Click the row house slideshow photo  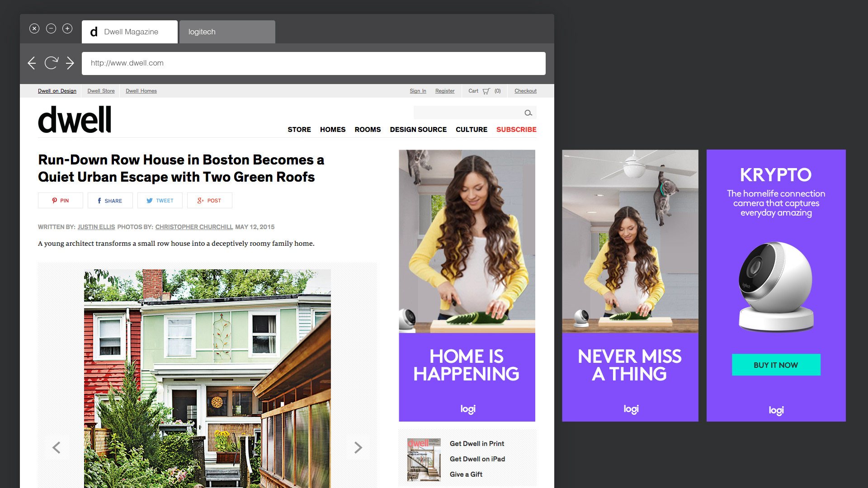point(208,379)
